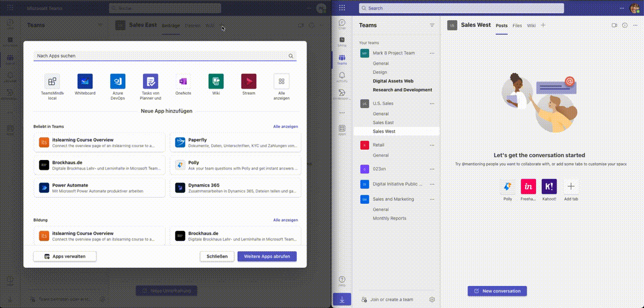Click Weitere Apps abrufen button

tap(267, 256)
